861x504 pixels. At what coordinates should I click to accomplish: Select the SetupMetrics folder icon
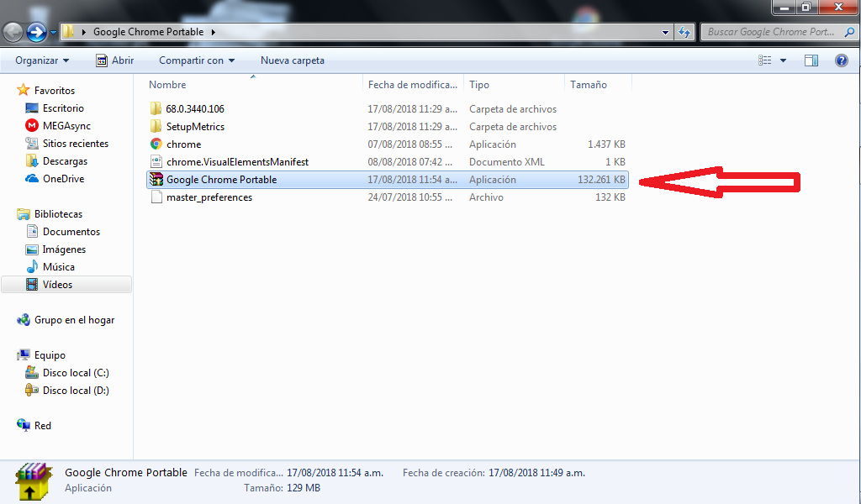pyautogui.click(x=156, y=126)
